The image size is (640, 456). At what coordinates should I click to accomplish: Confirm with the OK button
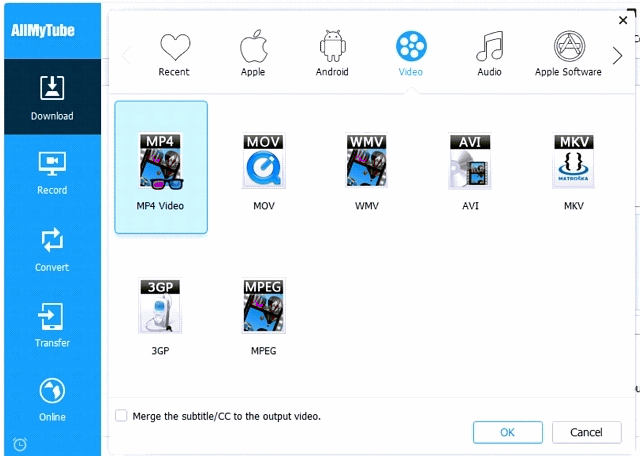[508, 432]
